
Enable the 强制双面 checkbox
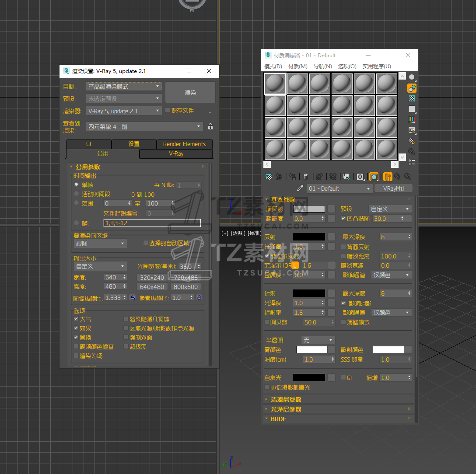click(x=126, y=337)
